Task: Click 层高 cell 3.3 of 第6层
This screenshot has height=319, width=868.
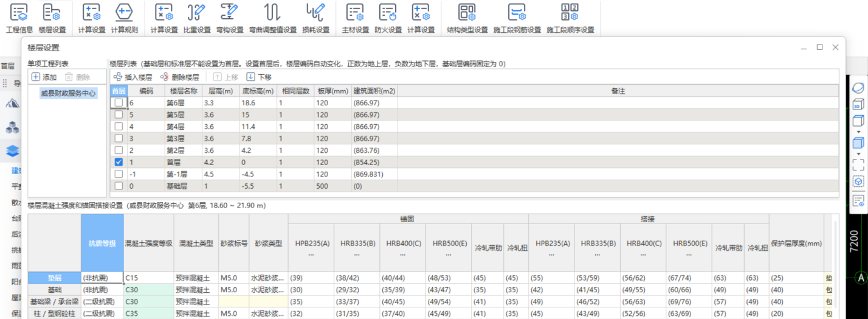Action: pos(221,103)
